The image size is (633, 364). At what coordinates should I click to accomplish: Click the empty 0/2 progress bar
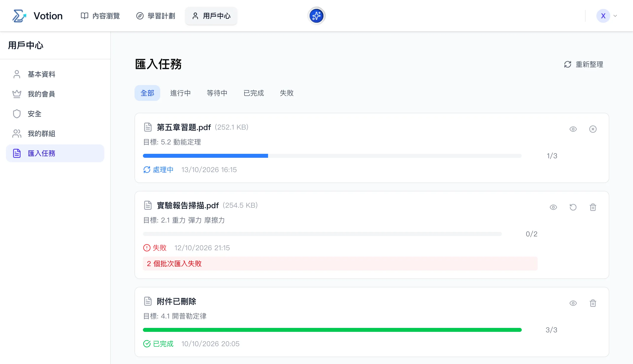click(x=322, y=234)
